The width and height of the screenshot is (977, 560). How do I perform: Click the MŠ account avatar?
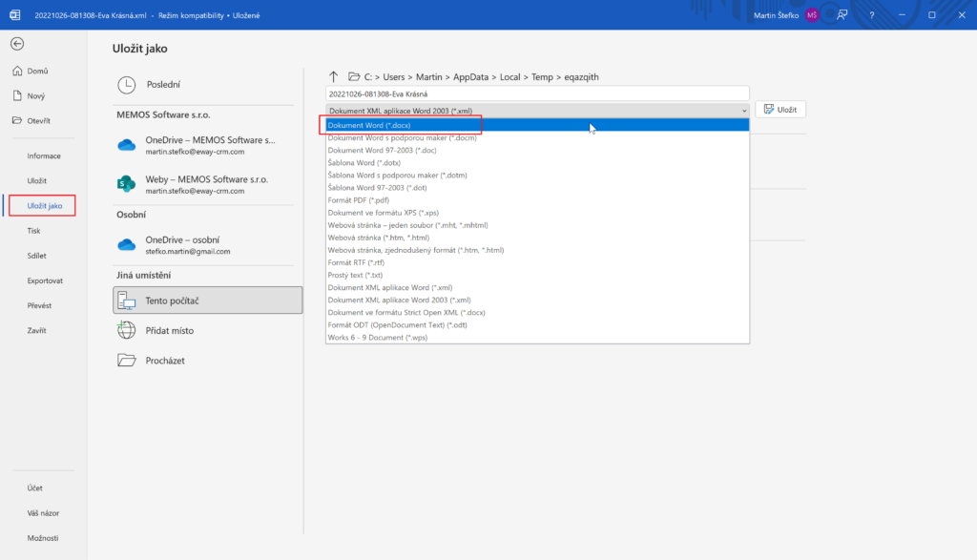point(811,15)
